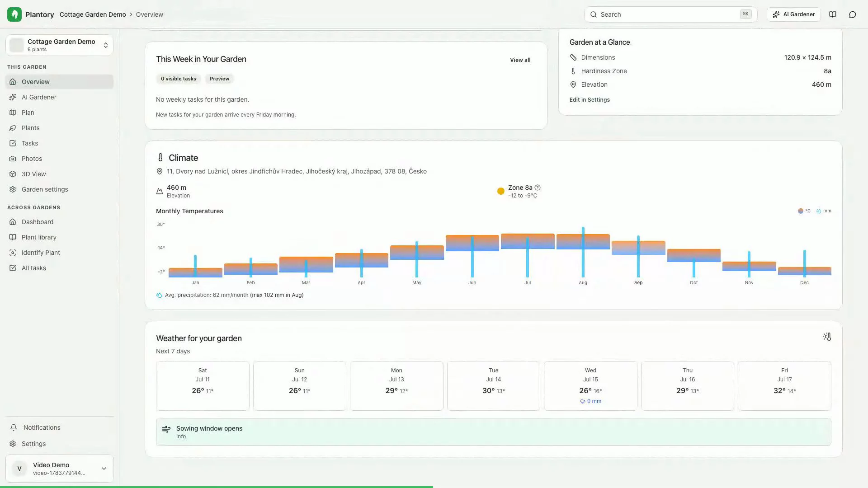868x488 pixels.
Task: Click the temperature units icon in Weather card
Action: point(827,337)
